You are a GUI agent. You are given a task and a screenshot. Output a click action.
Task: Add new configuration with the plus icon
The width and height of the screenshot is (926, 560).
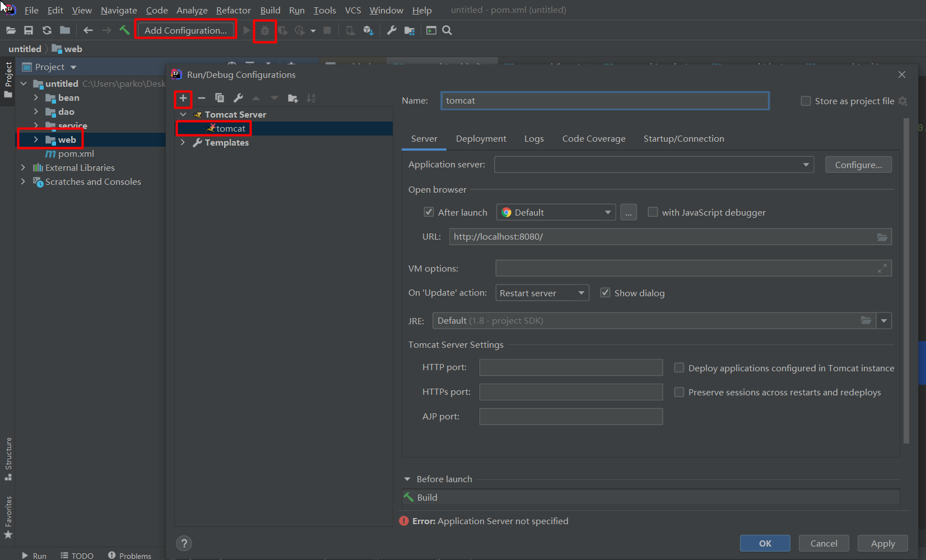[183, 98]
